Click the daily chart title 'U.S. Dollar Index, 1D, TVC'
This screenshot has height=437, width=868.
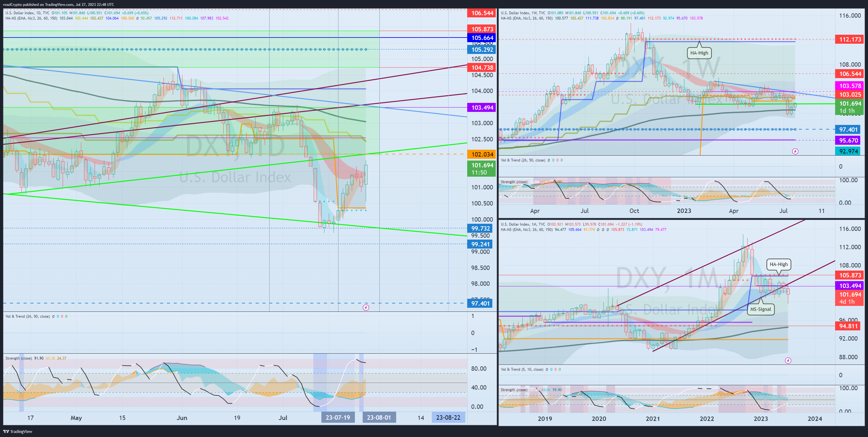(x=27, y=13)
